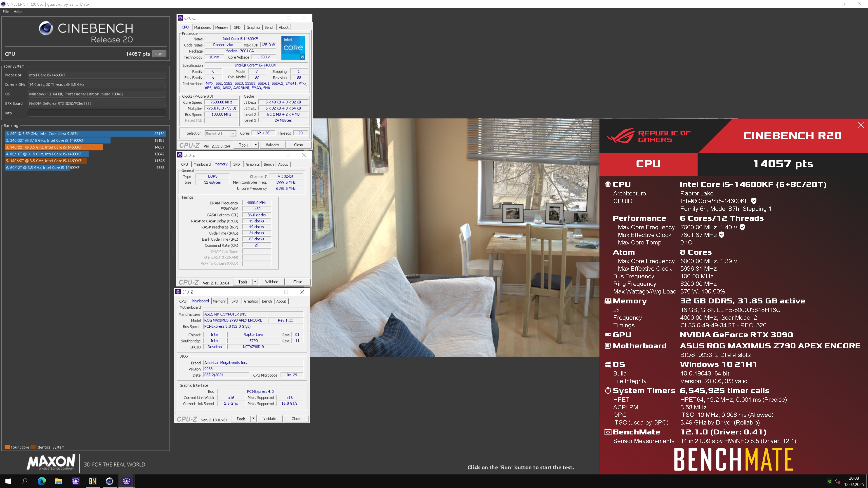Click motherboard model ROG MAXIMUS Z790 APEX ENCORE field
This screenshot has width=868, height=488.
235,320
